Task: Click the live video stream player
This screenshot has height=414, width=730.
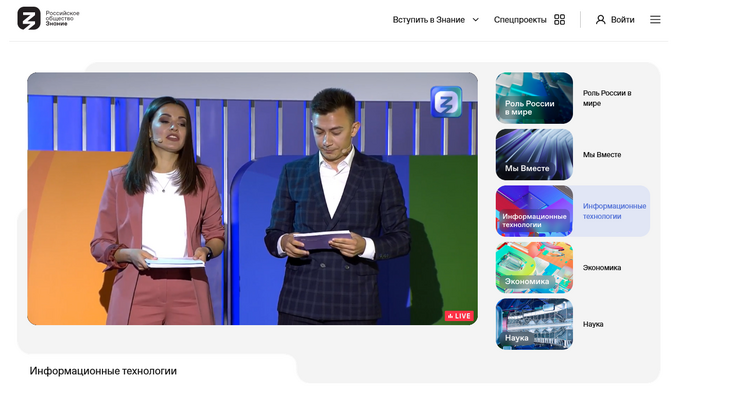Action: (252, 198)
